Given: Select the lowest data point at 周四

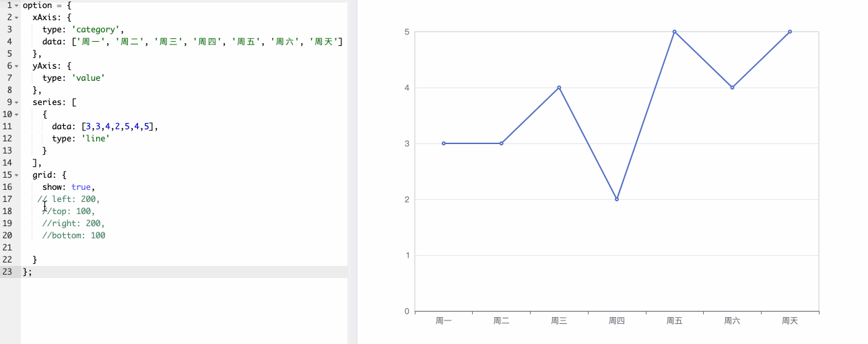Looking at the screenshot, I should pos(617,199).
